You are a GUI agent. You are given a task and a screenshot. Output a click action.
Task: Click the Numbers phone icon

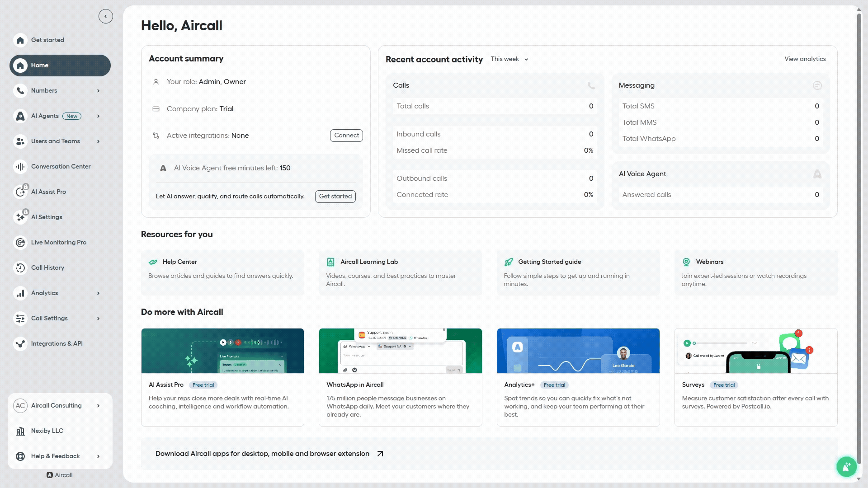tap(20, 91)
